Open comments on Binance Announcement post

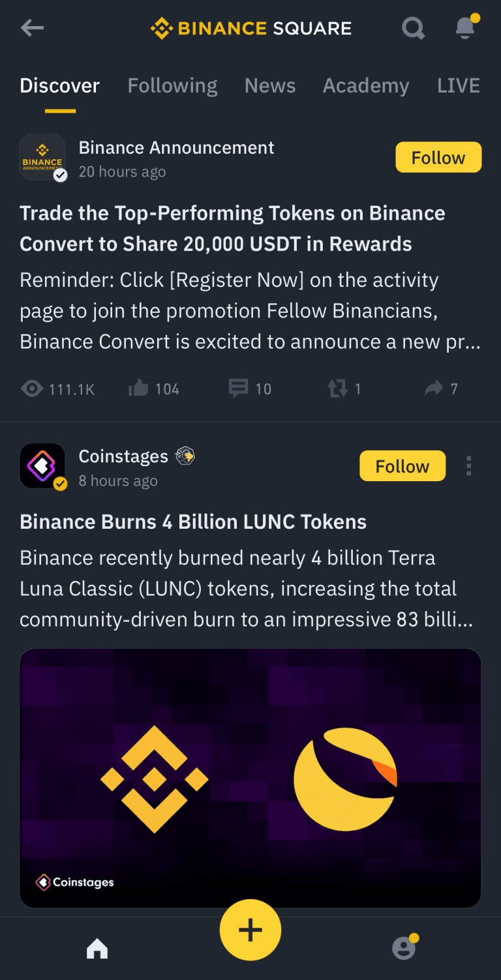239,389
